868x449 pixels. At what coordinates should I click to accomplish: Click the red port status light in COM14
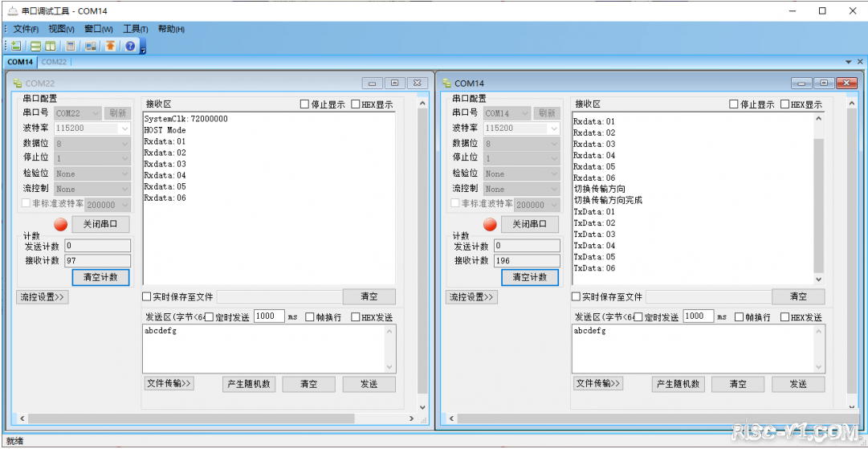pos(490,224)
